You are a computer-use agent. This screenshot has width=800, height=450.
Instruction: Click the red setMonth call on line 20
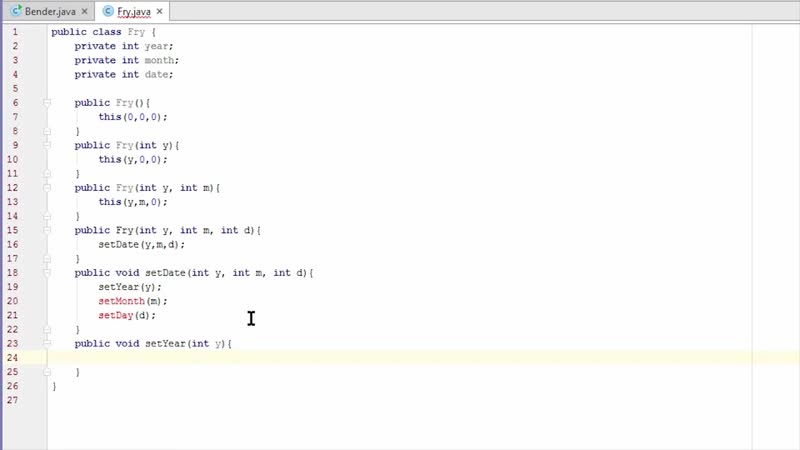pos(121,301)
